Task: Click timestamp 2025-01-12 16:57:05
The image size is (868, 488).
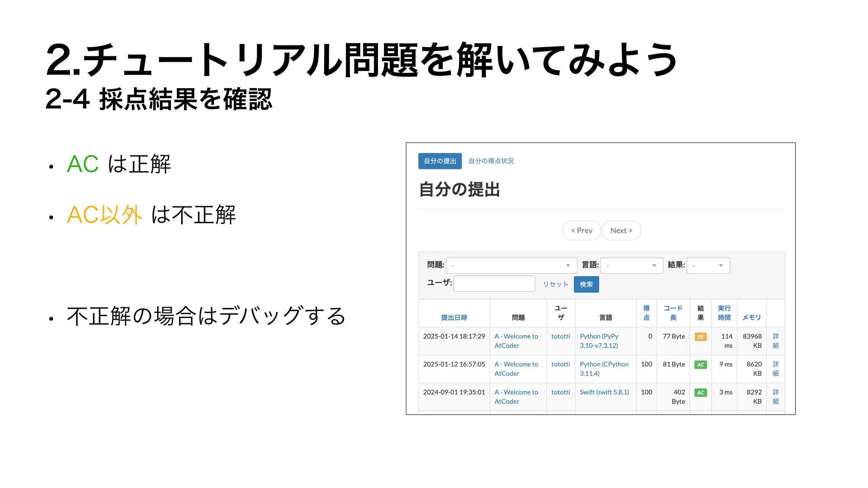Action: tap(454, 364)
